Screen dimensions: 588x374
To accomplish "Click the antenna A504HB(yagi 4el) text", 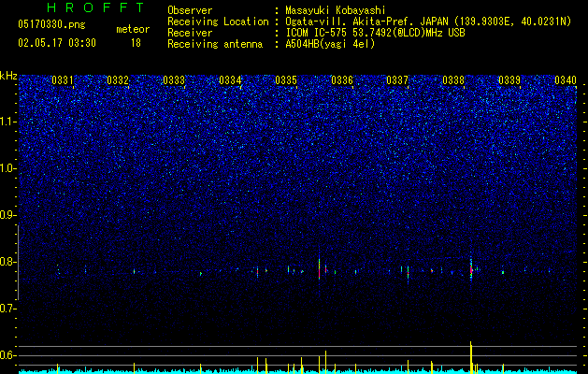I will pyautogui.click(x=330, y=44).
